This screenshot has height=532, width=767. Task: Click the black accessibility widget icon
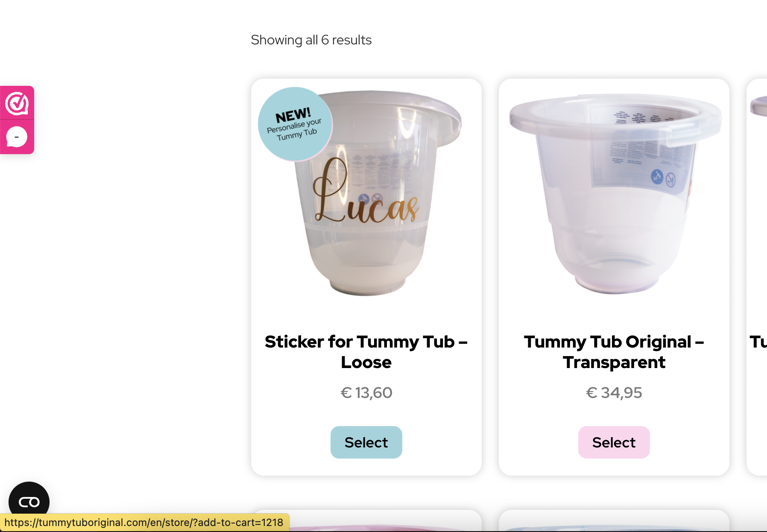tap(29, 502)
